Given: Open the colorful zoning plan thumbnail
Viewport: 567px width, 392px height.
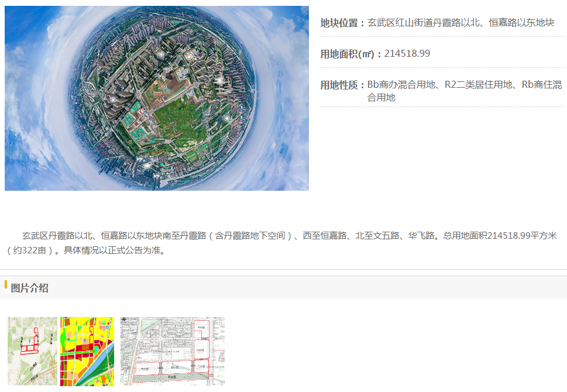Looking at the screenshot, I should (87, 351).
